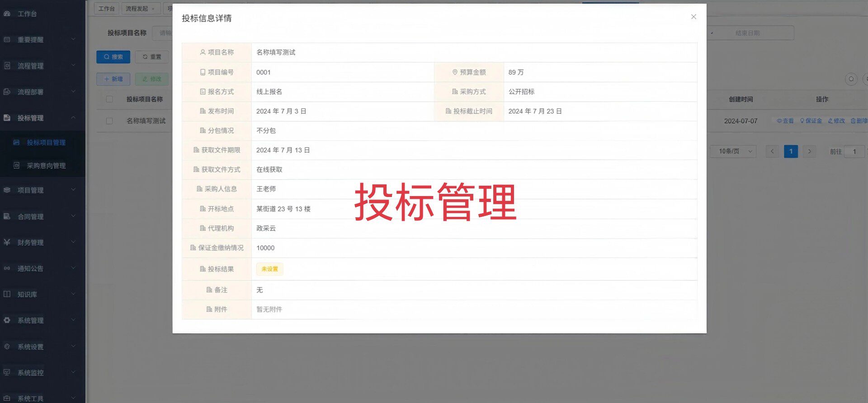
Task: Click the 流程部署 sidebar icon
Action: 7,92
